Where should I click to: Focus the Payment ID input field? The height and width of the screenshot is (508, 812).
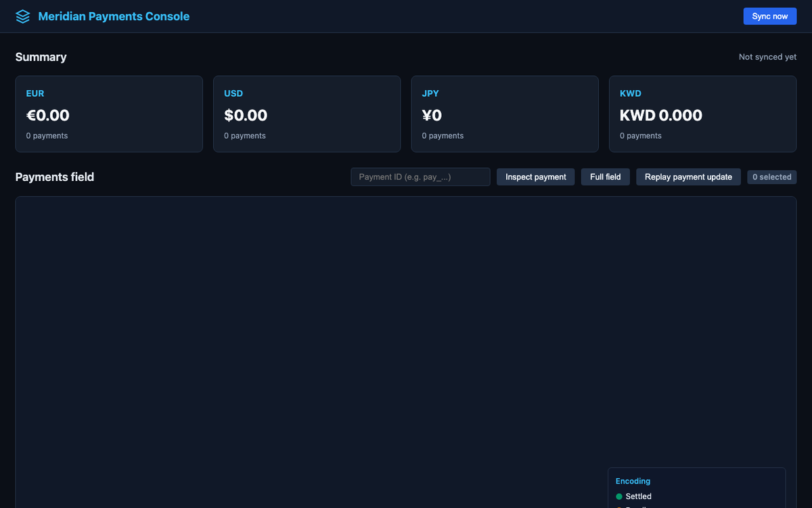[x=420, y=177]
